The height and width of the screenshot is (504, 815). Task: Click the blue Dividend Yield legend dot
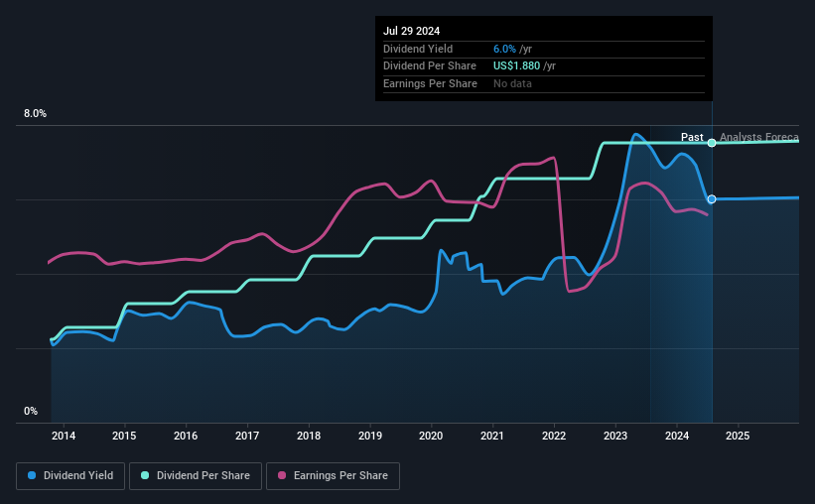32,475
